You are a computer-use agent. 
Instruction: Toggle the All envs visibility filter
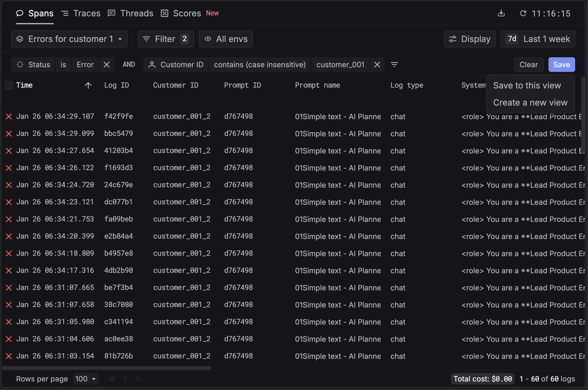click(x=226, y=39)
